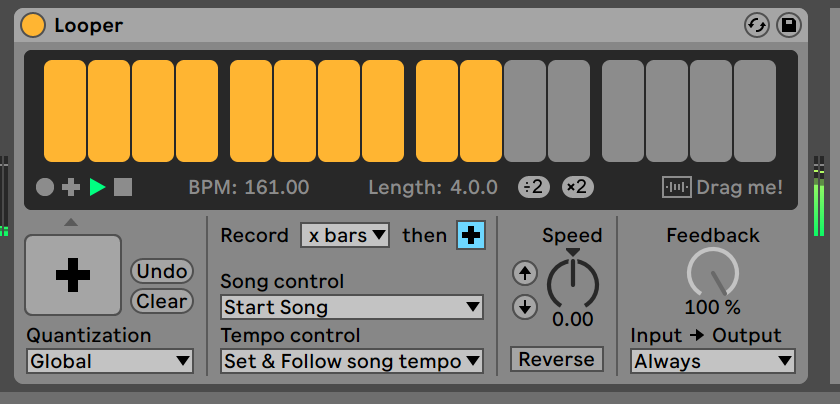
Task: Click the Feedback knob
Action: [x=712, y=273]
